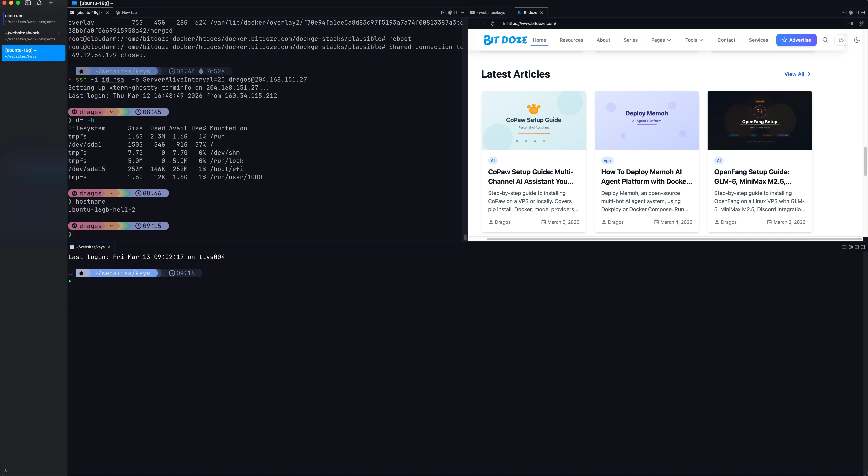Screen dimensions: 868x476
Task: Click the notifications bell in the sidebar
Action: [x=39, y=3]
